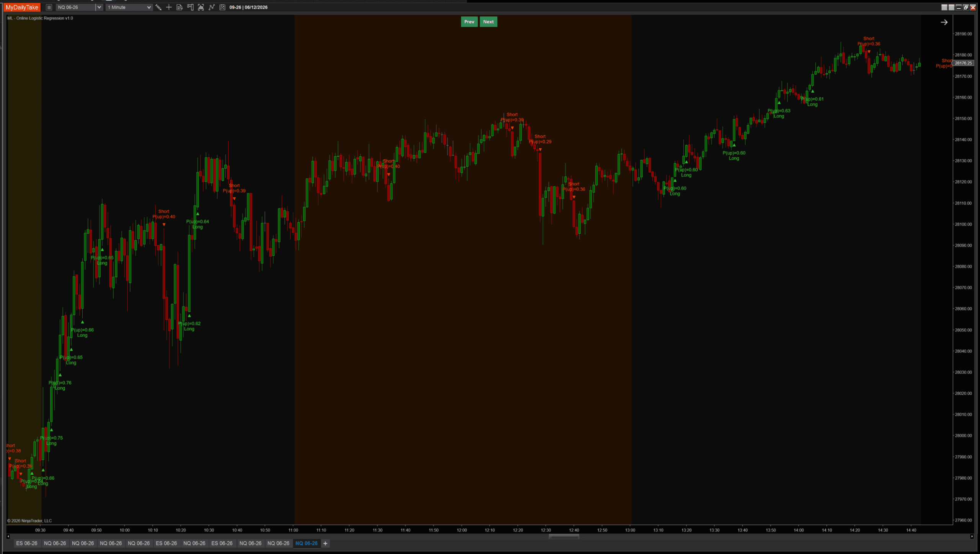Image resolution: width=980 pixels, height=554 pixels.
Task: Click the 13:00 time axis label
Action: [630, 530]
